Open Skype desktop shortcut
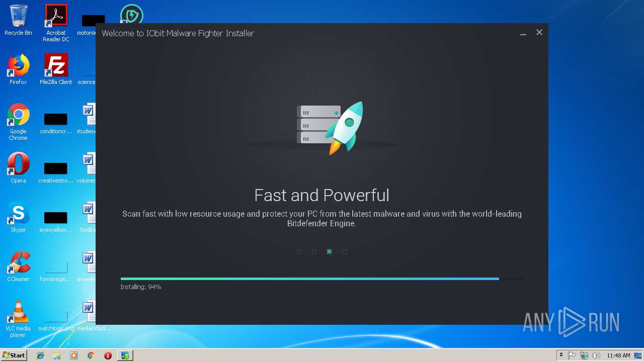Screen dimensions: 644x362 [x=18, y=217]
